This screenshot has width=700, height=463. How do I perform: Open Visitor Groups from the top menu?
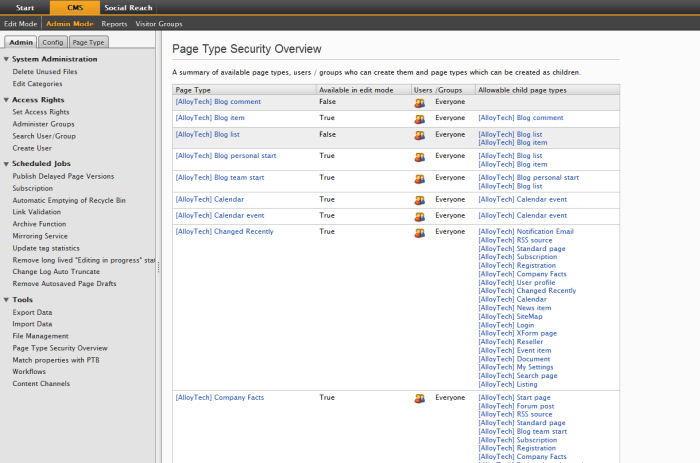click(x=159, y=23)
